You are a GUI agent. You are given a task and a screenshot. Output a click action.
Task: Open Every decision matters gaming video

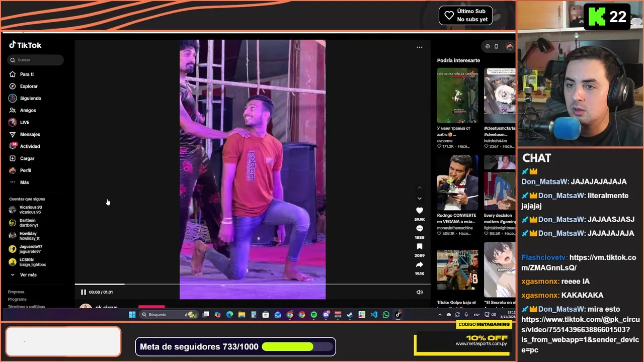pos(500,183)
